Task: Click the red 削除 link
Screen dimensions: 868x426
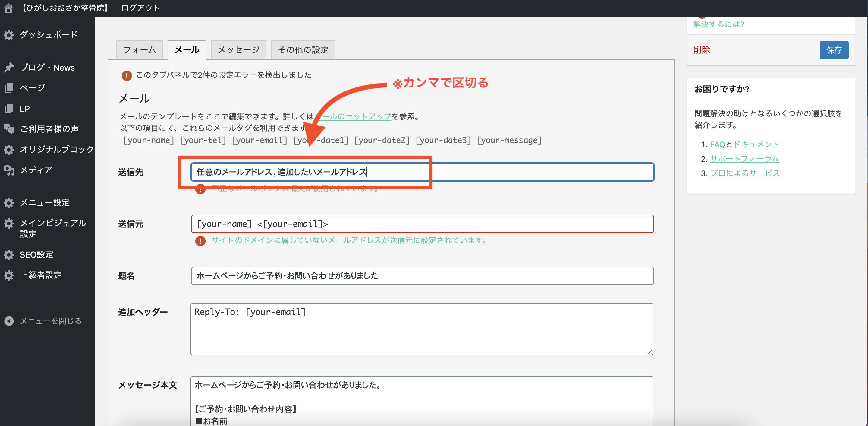Action: (x=702, y=50)
